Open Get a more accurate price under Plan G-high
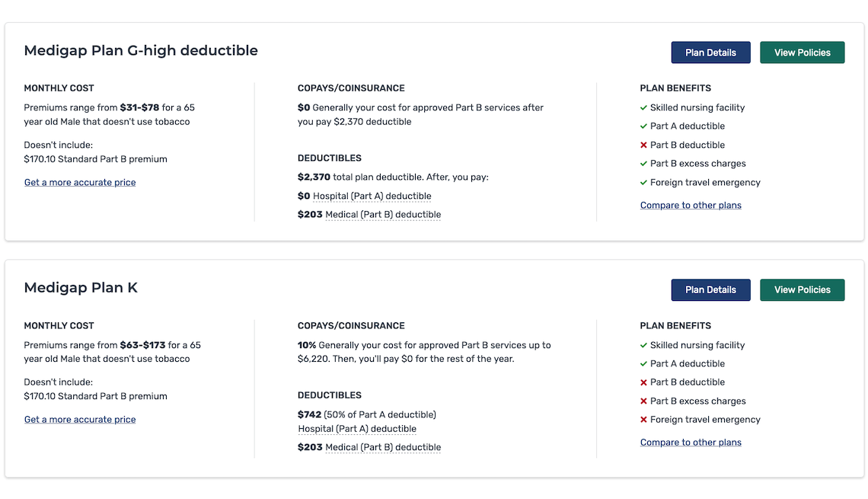Screen dimensions: 868x499 pyautogui.click(x=79, y=182)
